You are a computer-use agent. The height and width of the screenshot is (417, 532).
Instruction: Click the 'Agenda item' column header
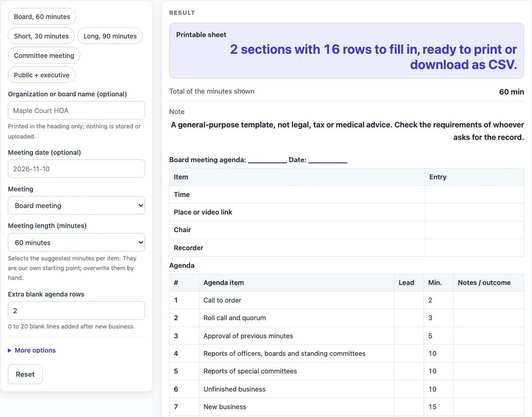[x=223, y=283]
